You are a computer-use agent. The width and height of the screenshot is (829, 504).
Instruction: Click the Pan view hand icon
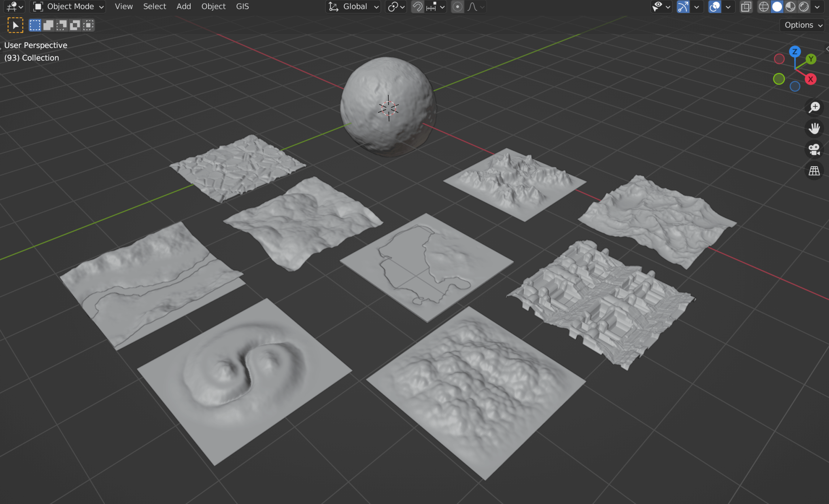pos(814,129)
